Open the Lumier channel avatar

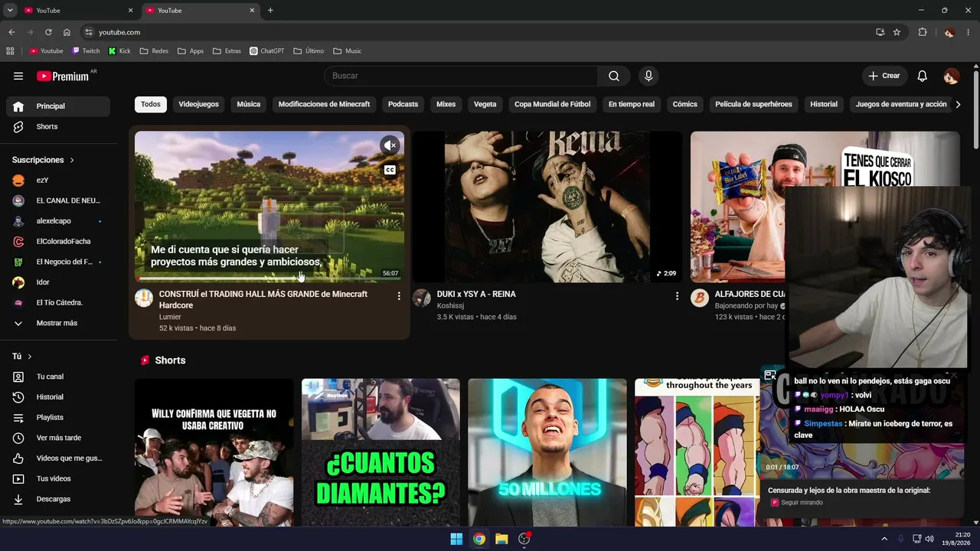click(144, 298)
